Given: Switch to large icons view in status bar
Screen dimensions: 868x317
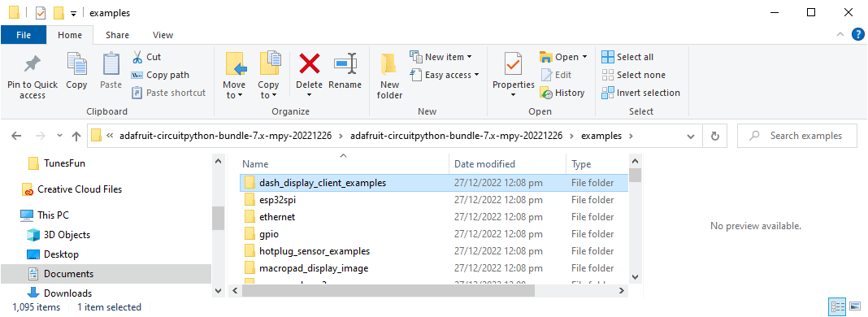Looking at the screenshot, I should coord(857,306).
